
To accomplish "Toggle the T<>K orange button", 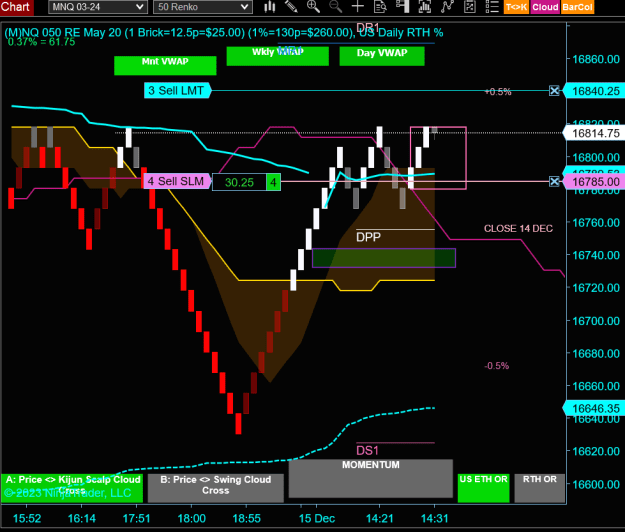I will [517, 7].
